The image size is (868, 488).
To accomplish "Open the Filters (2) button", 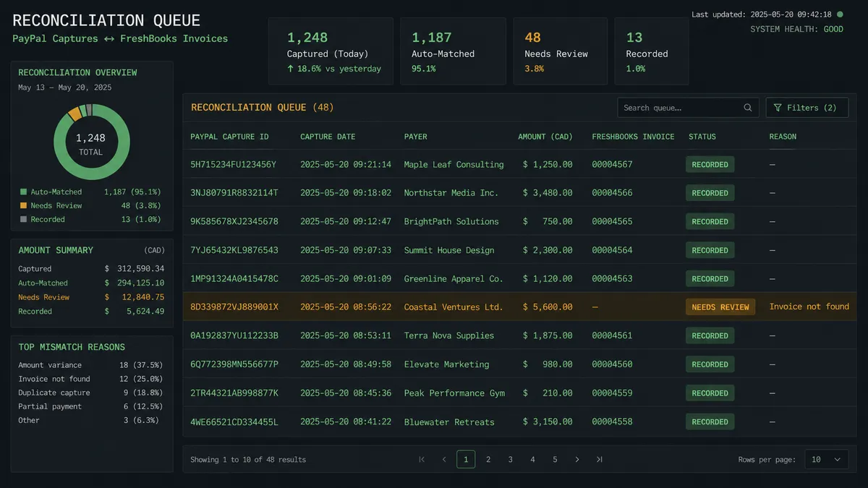I will coord(807,108).
